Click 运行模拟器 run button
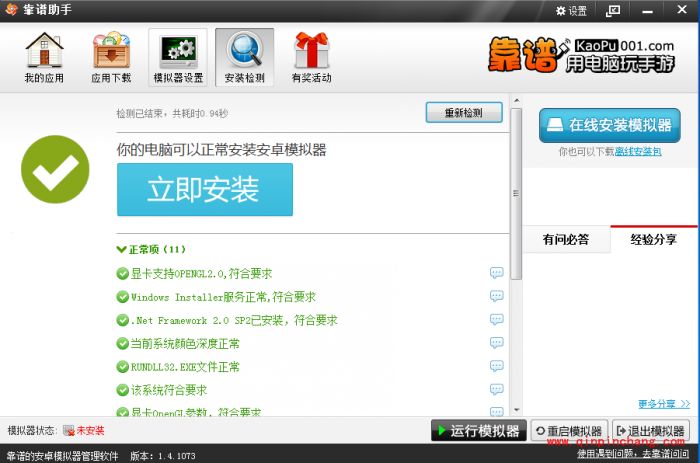Screen dimensions: 700x463 (477, 431)
